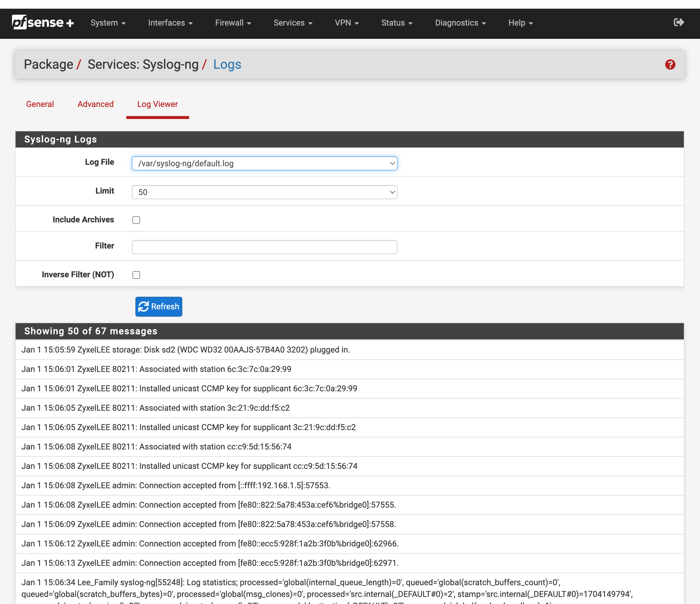Open the VPN menu
700x604 pixels.
346,23
